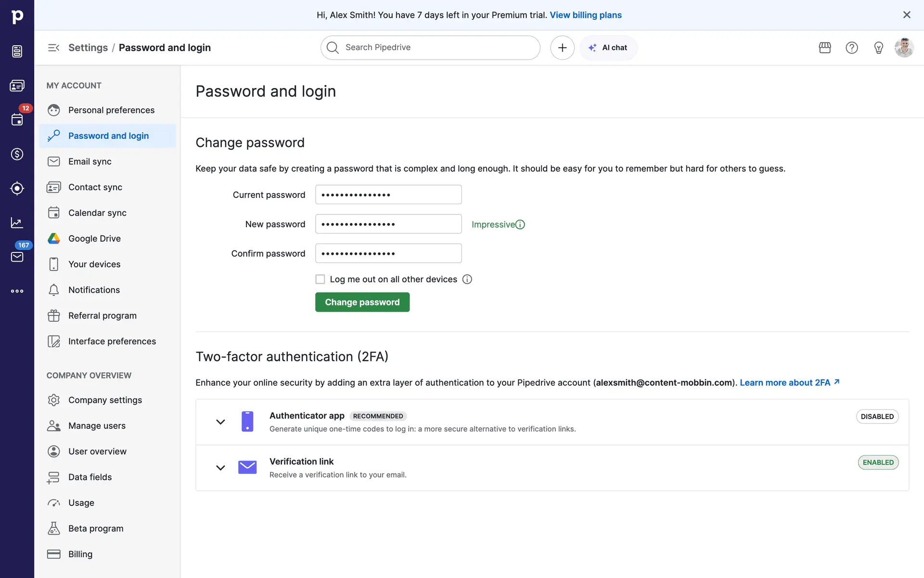The height and width of the screenshot is (578, 924).
Task: Click the green Change password button
Action: pos(362,302)
